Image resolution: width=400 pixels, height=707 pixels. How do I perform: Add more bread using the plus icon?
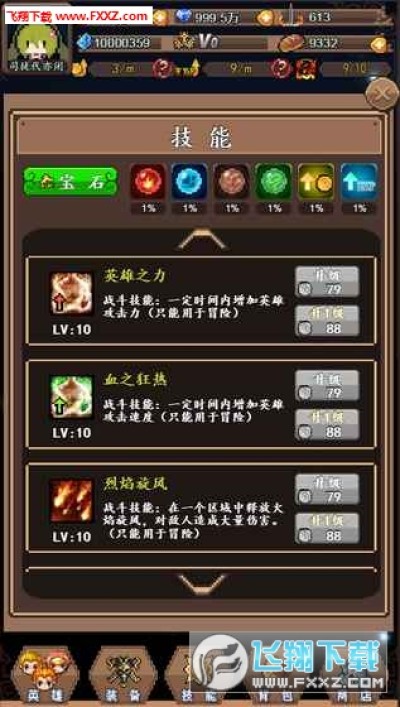380,44
